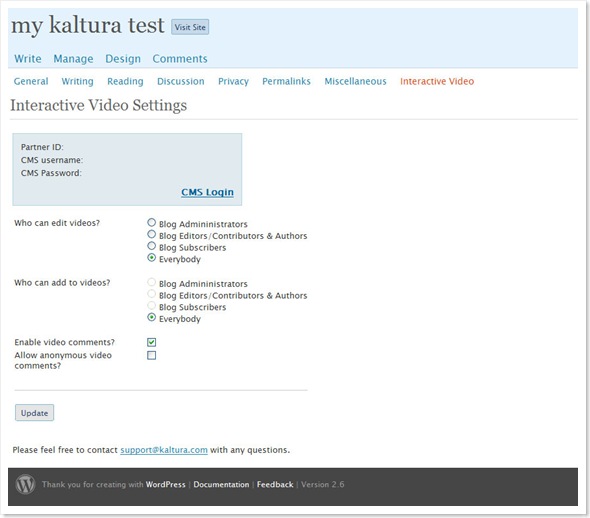Click the Update button
Screen dimensions: 590x518
pos(34,413)
